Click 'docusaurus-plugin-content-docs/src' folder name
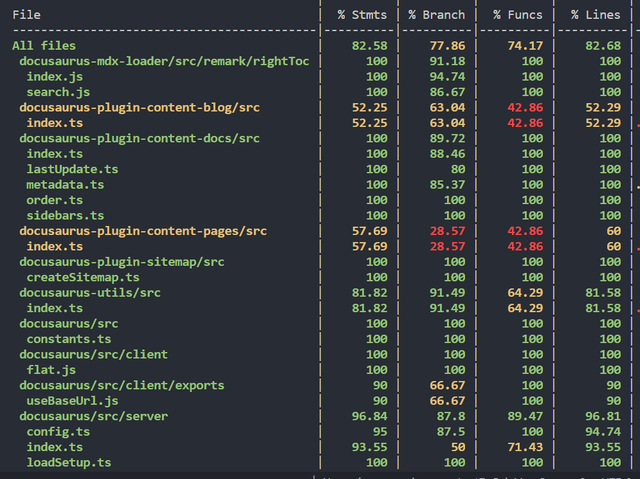The height and width of the screenshot is (479, 640). point(140,139)
